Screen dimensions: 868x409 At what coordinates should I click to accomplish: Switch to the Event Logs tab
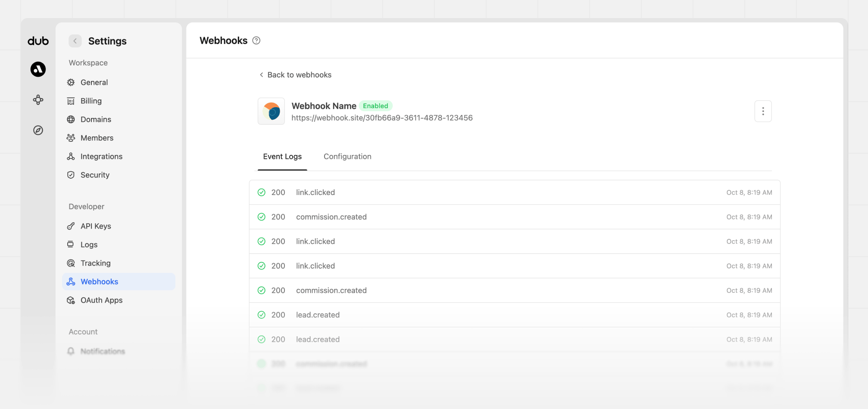tap(282, 157)
